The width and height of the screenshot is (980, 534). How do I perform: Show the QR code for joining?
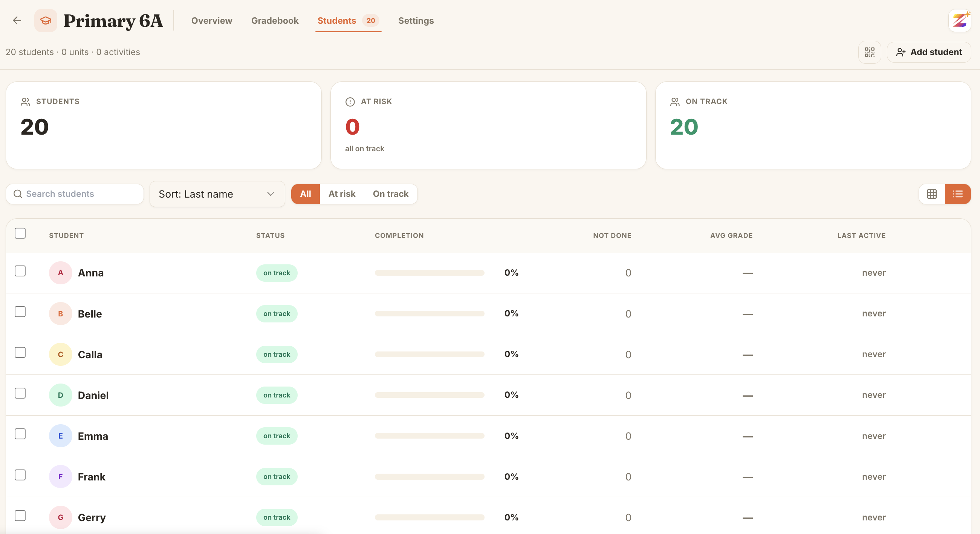(869, 52)
